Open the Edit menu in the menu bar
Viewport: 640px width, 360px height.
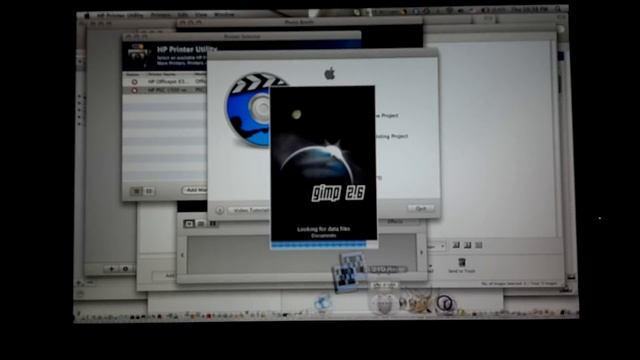click(x=183, y=15)
